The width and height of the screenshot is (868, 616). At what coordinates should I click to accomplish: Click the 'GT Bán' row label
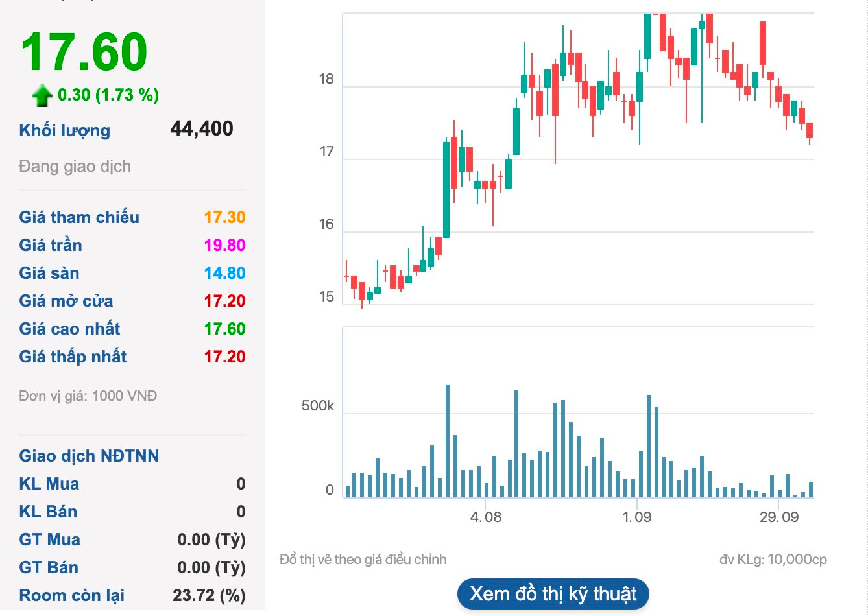coord(49,567)
